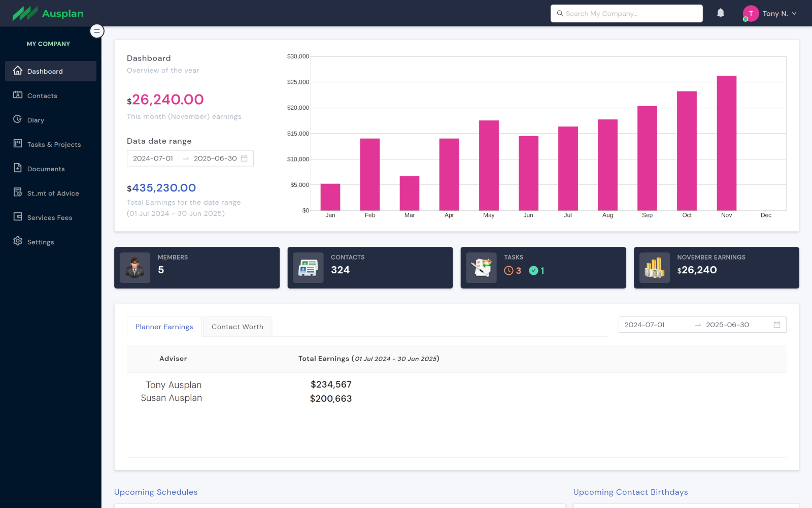Switch to the Contact Worth tab
The image size is (812, 508).
(x=238, y=327)
